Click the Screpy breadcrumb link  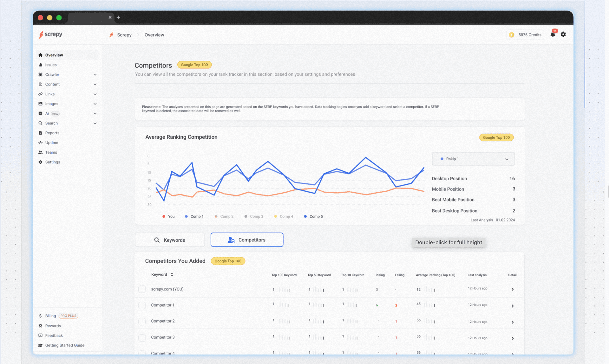pos(124,35)
